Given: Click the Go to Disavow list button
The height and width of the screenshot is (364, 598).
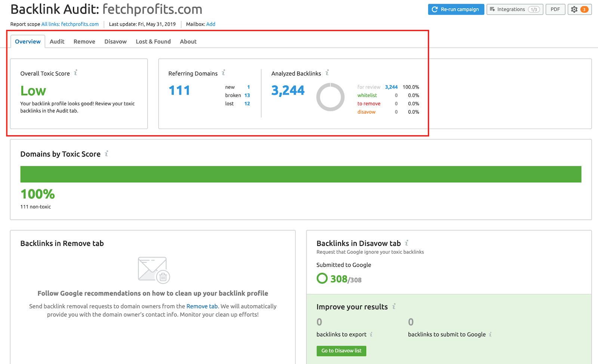Looking at the screenshot, I should pyautogui.click(x=342, y=351).
